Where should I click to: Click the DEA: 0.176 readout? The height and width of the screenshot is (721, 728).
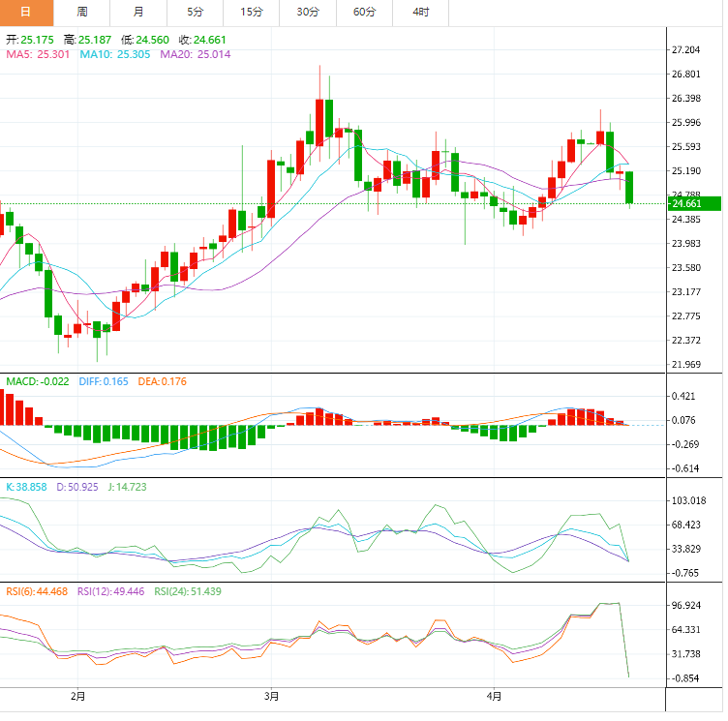coord(162,381)
